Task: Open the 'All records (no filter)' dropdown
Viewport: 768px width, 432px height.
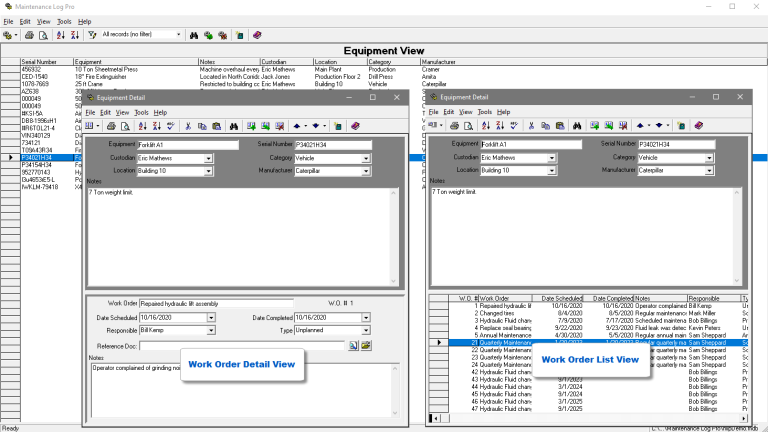Action: (x=179, y=35)
